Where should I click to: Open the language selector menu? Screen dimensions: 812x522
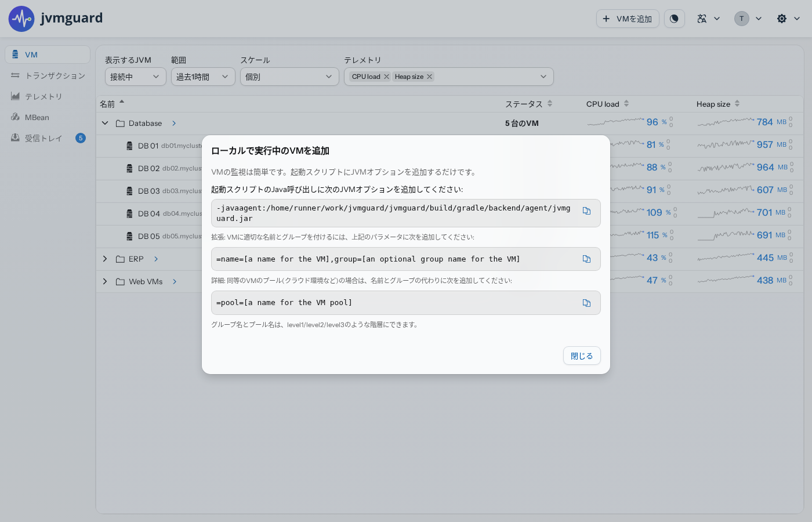pyautogui.click(x=708, y=19)
